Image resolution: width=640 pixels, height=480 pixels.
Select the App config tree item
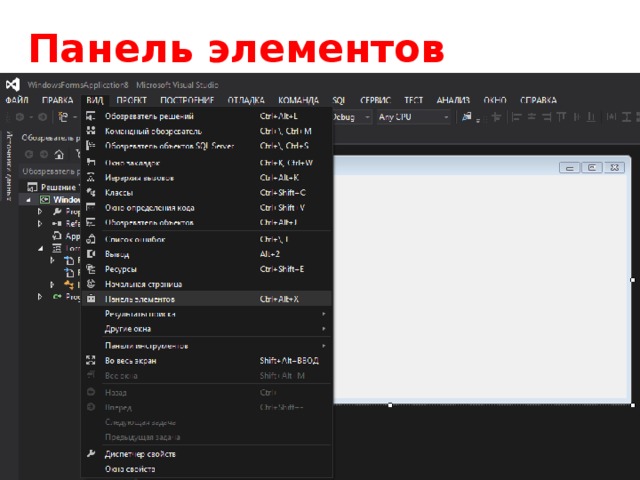point(67,236)
